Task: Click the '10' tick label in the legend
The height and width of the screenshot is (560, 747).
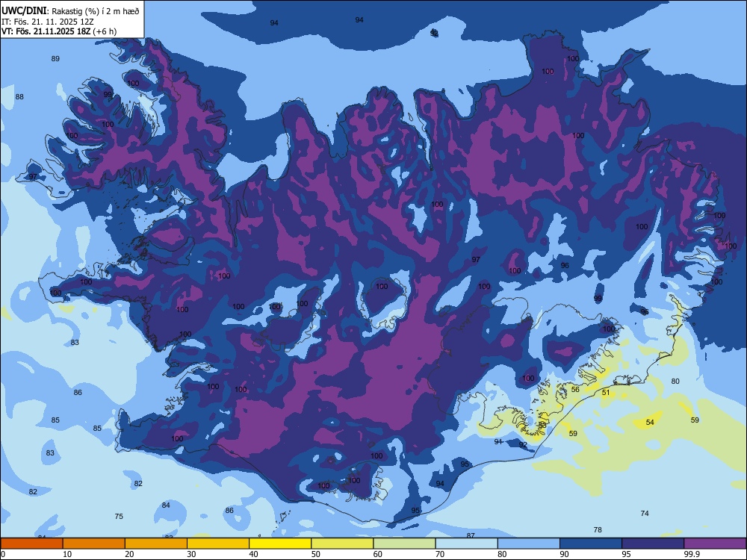Action: pos(67,554)
